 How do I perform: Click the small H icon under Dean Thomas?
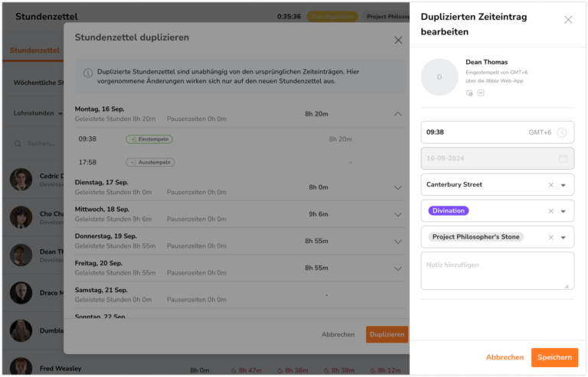click(481, 93)
